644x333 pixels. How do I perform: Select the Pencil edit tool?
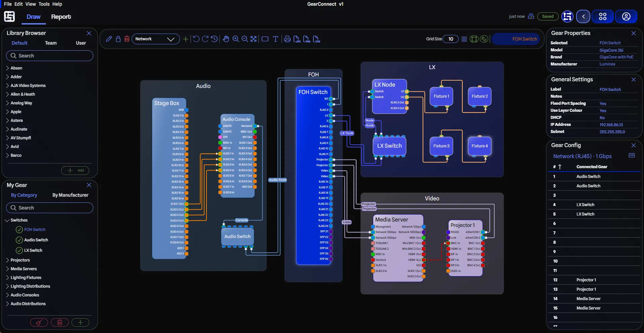108,39
